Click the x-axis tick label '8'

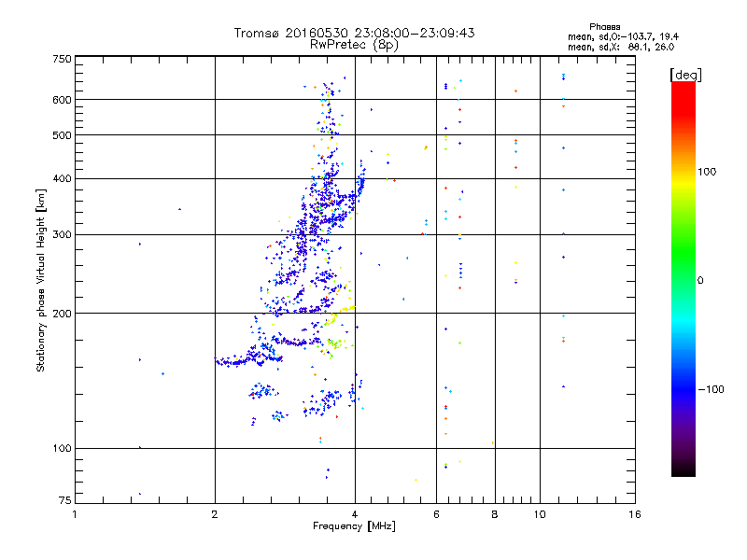(495, 514)
